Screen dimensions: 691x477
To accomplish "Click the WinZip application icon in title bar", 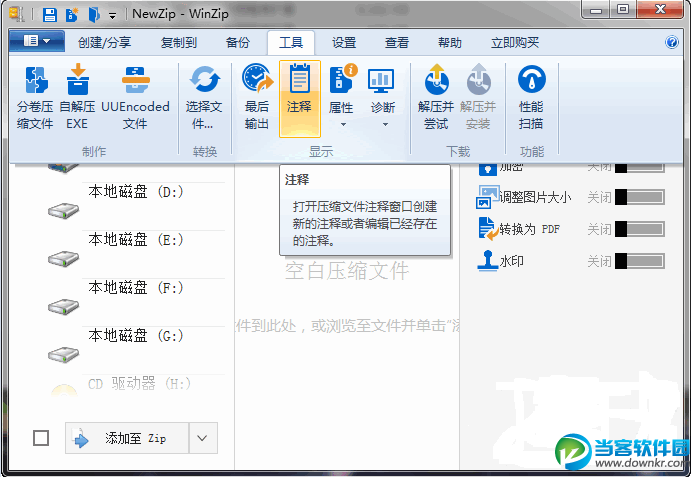I will tap(17, 14).
